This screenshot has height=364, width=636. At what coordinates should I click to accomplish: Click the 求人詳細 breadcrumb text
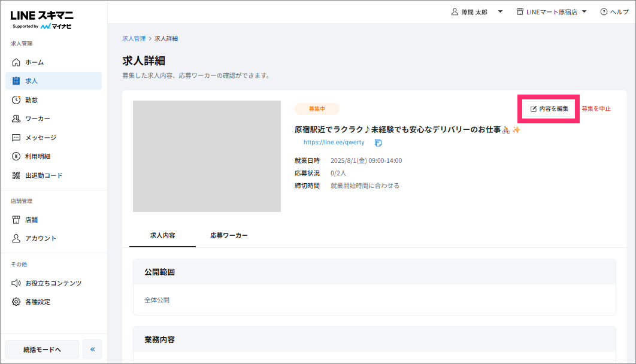coord(166,38)
